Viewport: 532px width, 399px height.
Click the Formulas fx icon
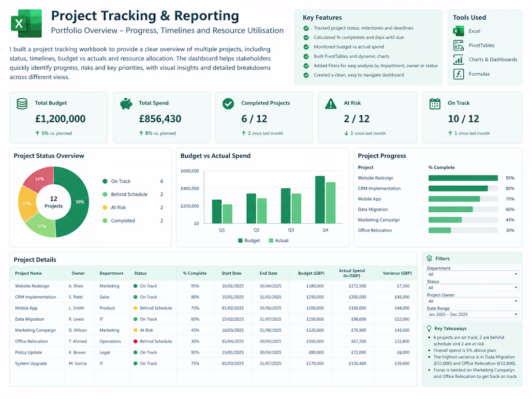[x=458, y=74]
